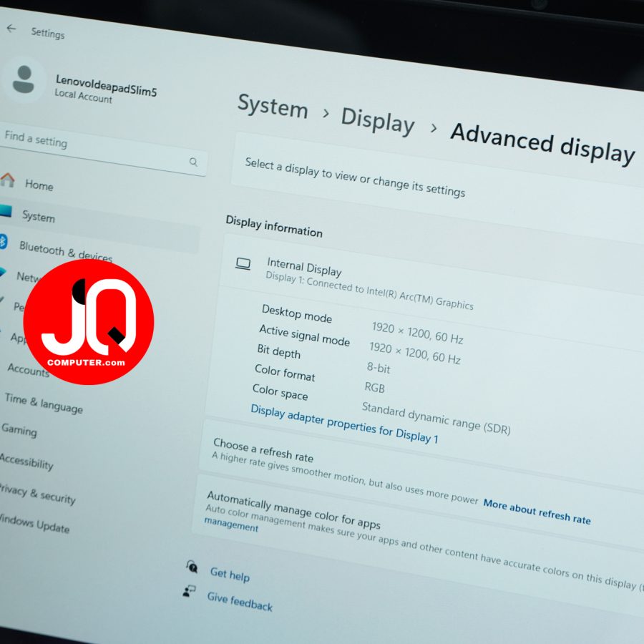Click the 'Active signal mode' label

tap(304, 336)
